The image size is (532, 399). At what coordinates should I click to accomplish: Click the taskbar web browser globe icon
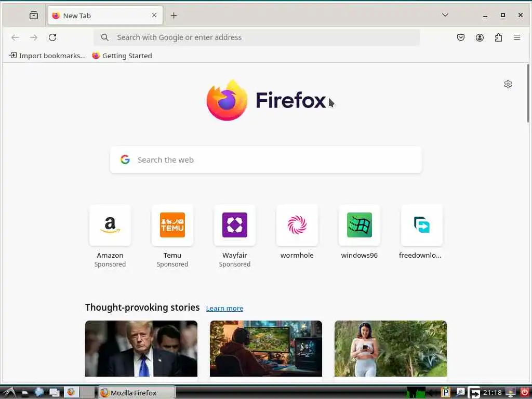click(x=38, y=392)
